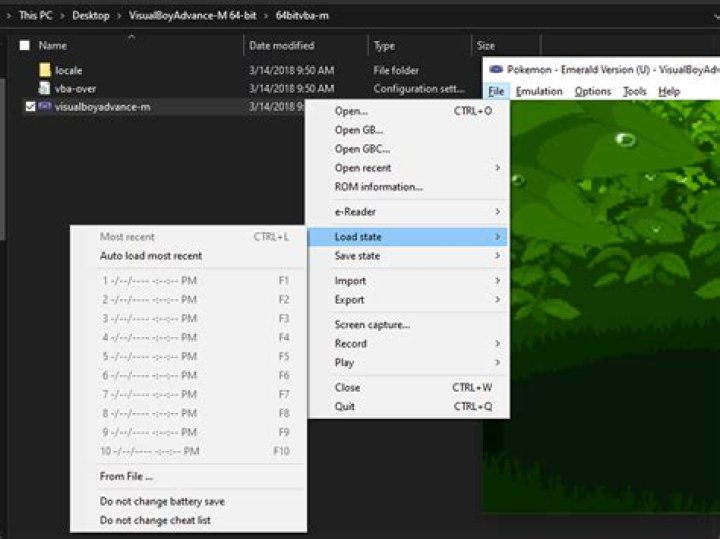This screenshot has height=539, width=720.
Task: Open the Emulation menu
Action: [x=539, y=91]
